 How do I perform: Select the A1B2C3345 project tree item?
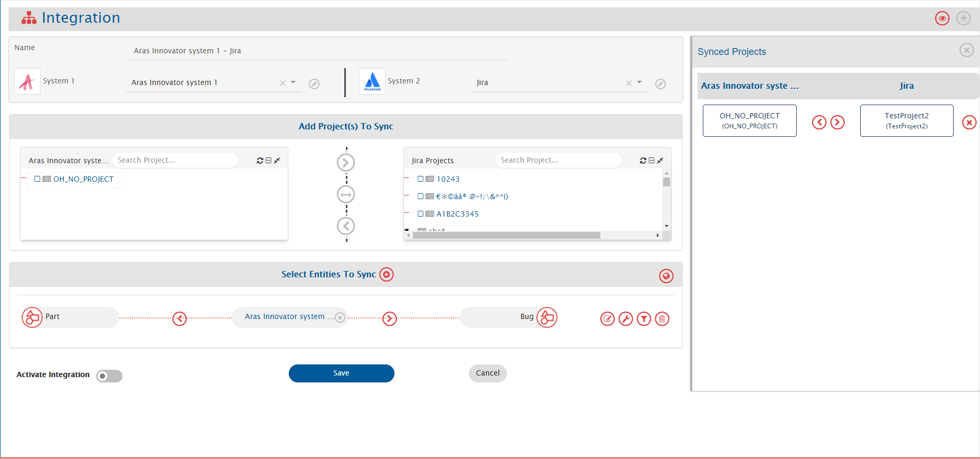[457, 214]
